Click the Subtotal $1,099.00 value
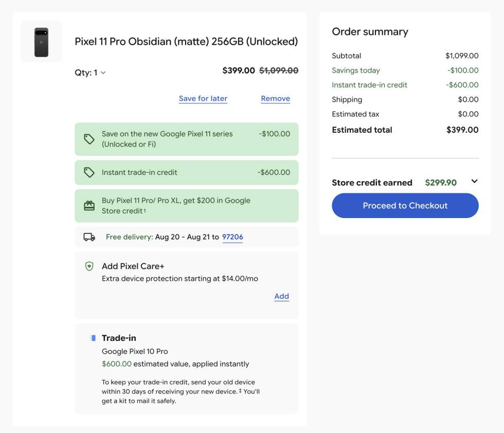The height and width of the screenshot is (433, 504). [462, 56]
